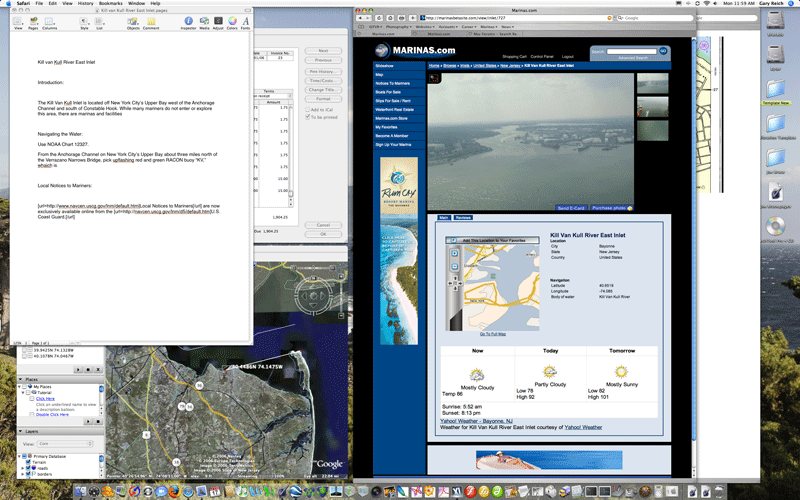Collapse the Layers panel disclosure triangle
The image size is (800, 500).
pos(20,432)
